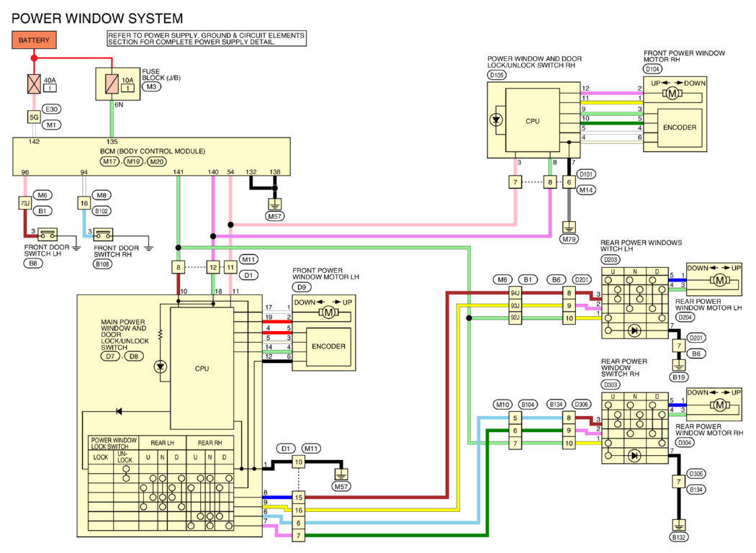The height and width of the screenshot is (553, 756).
Task: Click the 93J connector box
Action: point(515,306)
